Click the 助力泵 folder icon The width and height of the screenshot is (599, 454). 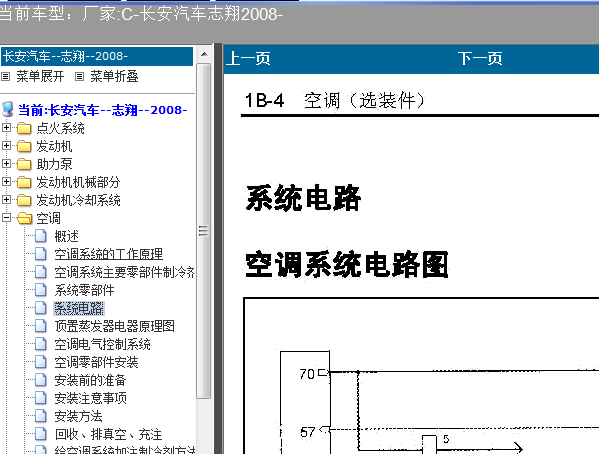[24, 164]
